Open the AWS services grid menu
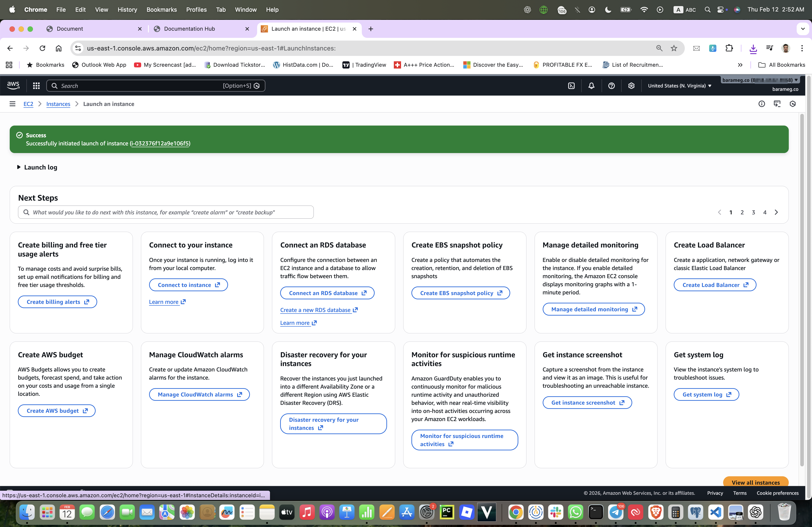The height and width of the screenshot is (527, 812). tap(36, 86)
